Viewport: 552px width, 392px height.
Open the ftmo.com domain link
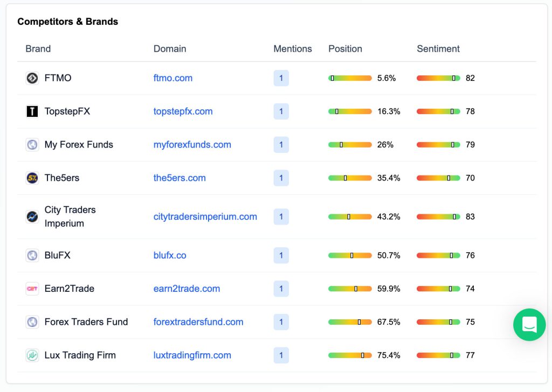click(172, 78)
